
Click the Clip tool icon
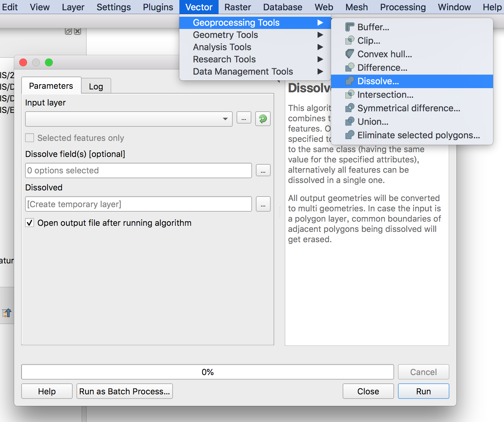350,41
